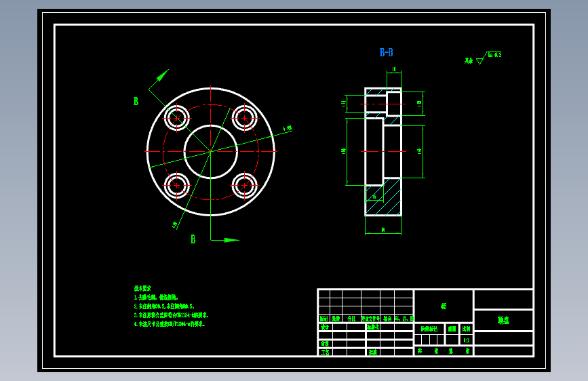Select technical note 3 mentioning GB1184
Viewport: 588px width, 381px height.
(172, 315)
